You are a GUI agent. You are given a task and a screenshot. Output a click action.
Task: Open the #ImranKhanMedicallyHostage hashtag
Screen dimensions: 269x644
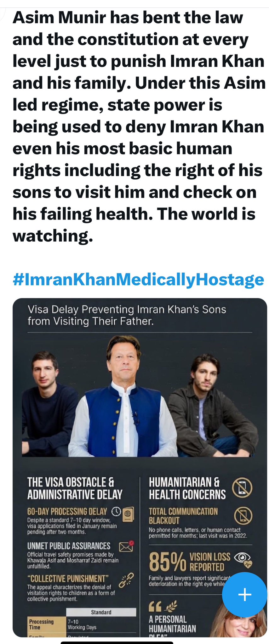point(138,279)
